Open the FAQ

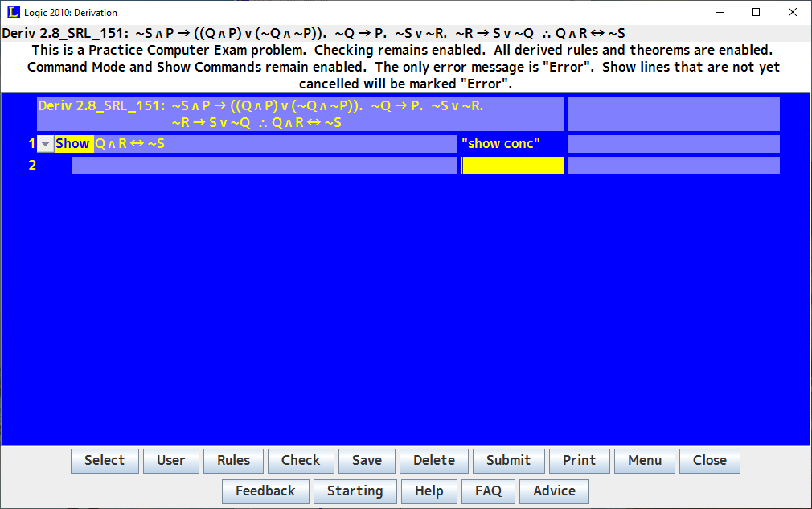tap(488, 491)
